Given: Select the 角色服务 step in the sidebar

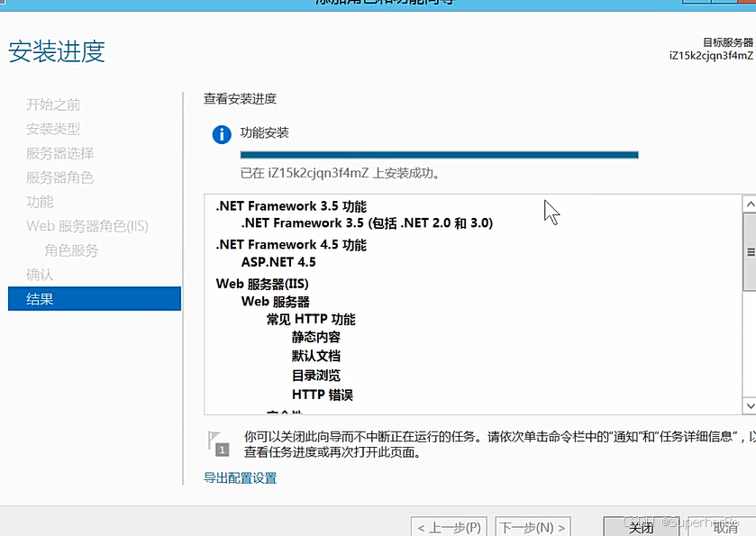Looking at the screenshot, I should coord(71,250).
